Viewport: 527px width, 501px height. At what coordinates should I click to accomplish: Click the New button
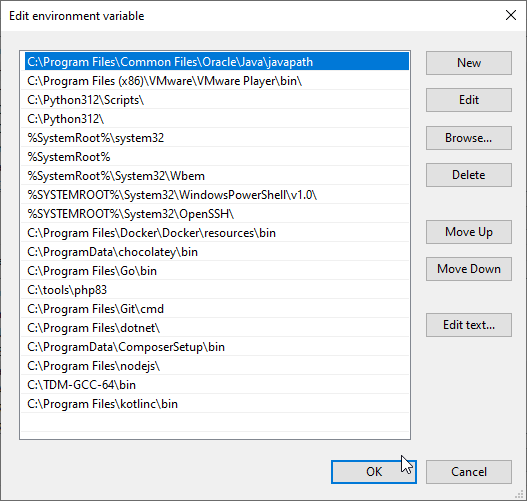(469, 63)
